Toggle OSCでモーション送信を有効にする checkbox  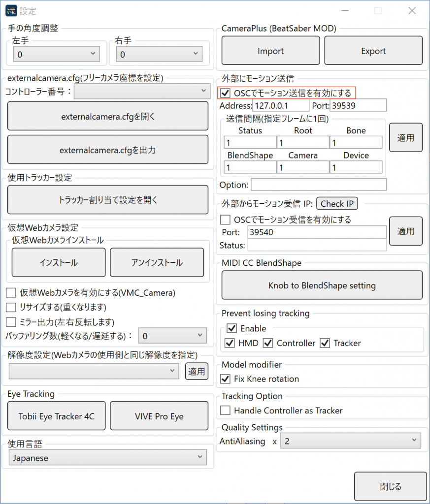point(226,93)
